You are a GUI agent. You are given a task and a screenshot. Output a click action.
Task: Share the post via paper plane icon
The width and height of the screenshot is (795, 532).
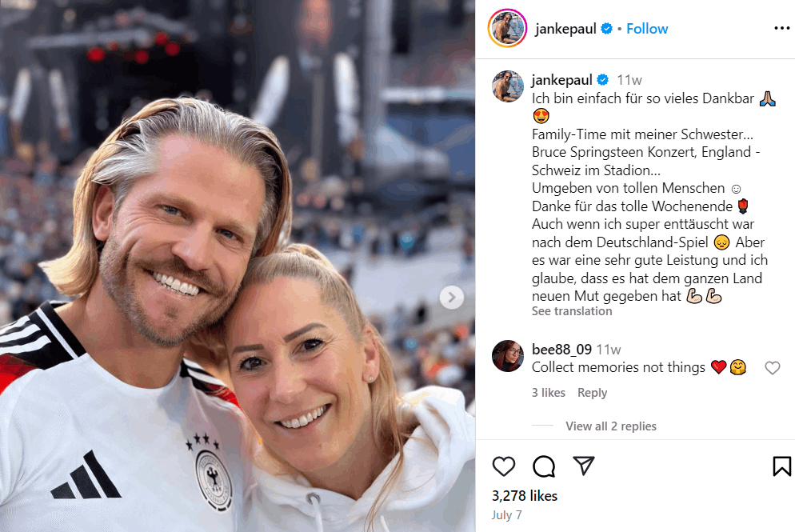point(584,466)
